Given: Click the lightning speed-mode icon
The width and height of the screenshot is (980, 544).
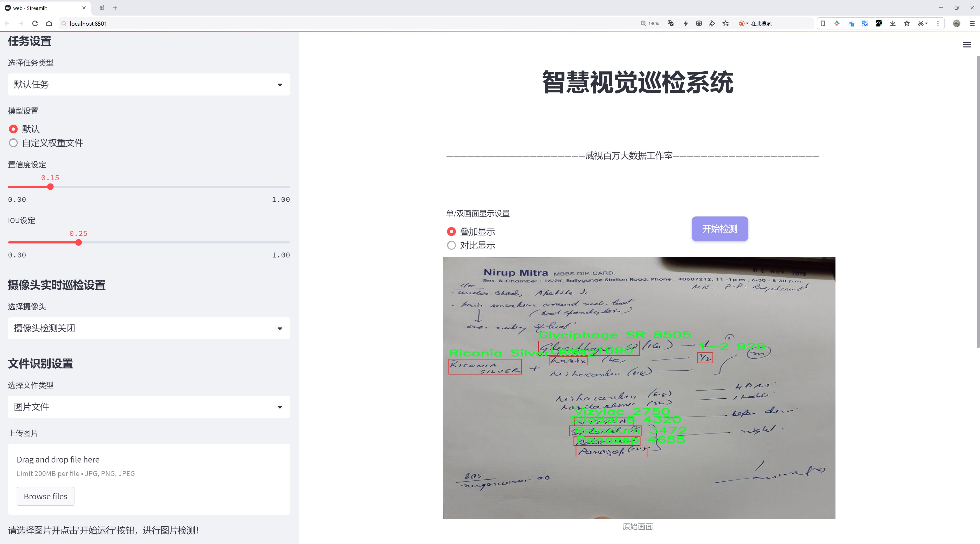Looking at the screenshot, I should pyautogui.click(x=686, y=24).
